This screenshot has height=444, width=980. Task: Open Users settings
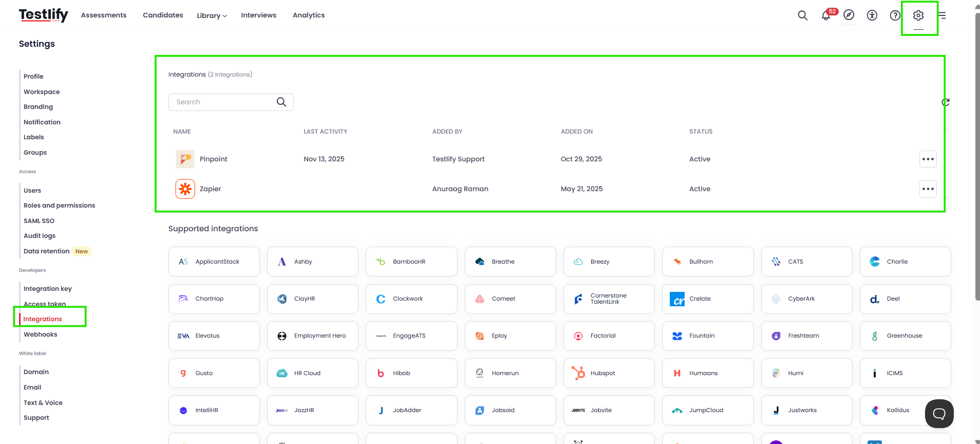(x=32, y=191)
